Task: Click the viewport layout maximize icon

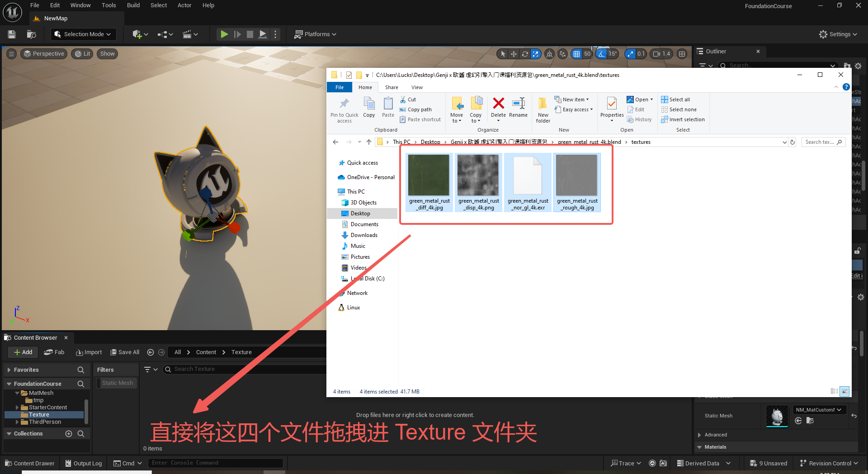Action: 682,54
